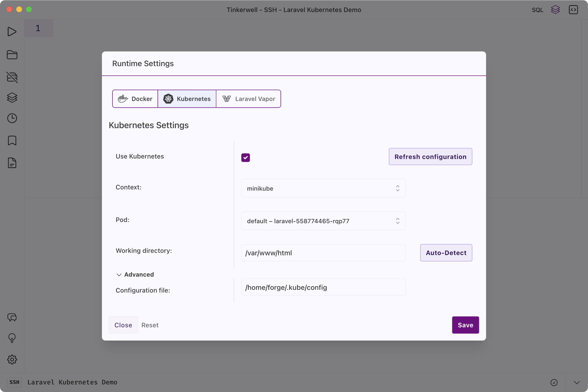
Task: Switch to the Docker tab
Action: tap(135, 99)
